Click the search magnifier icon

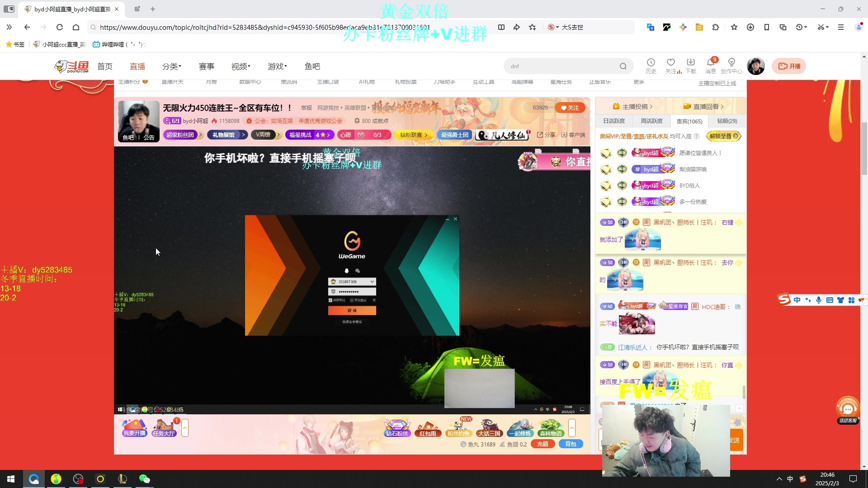pyautogui.click(x=623, y=66)
